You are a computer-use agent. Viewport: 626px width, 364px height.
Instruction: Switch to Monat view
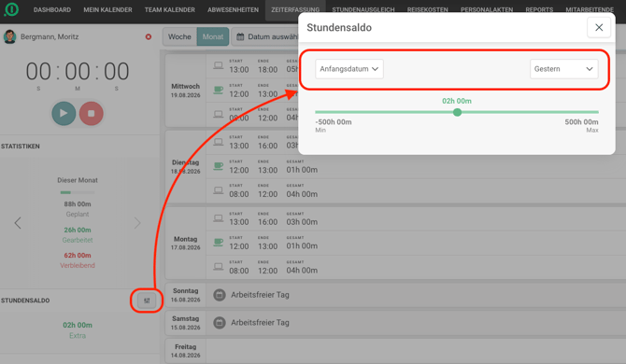click(x=213, y=36)
